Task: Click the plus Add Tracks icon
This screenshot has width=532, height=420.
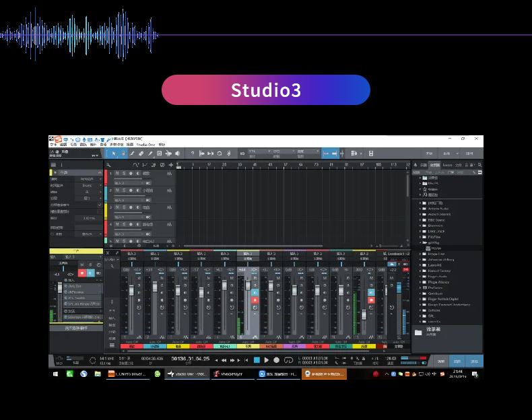Action: (x=170, y=165)
